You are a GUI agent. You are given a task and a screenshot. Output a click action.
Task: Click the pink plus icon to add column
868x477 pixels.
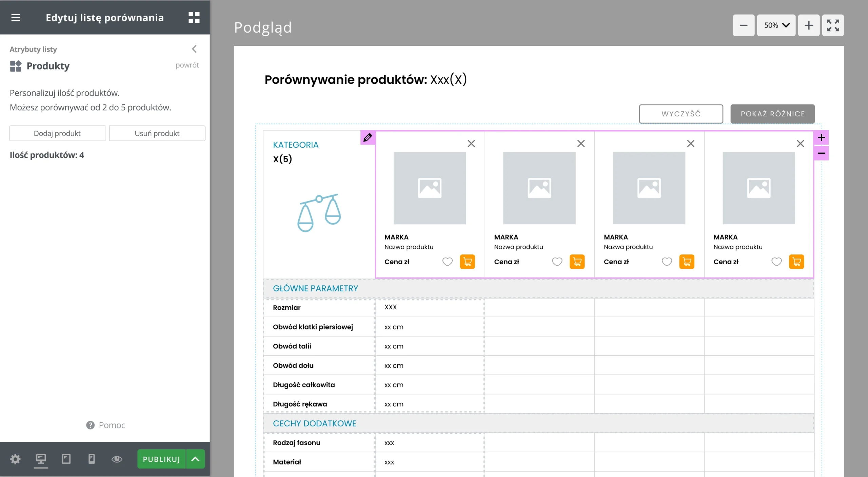click(x=821, y=137)
